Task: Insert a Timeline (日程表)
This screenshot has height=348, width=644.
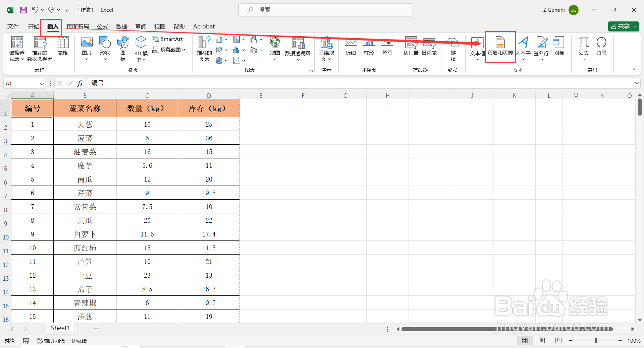Action: [429, 46]
